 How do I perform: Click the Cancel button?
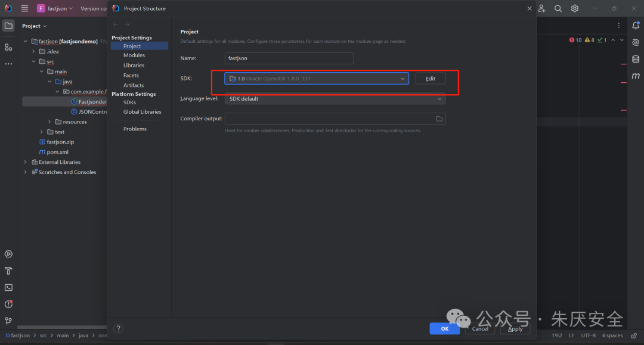point(480,328)
